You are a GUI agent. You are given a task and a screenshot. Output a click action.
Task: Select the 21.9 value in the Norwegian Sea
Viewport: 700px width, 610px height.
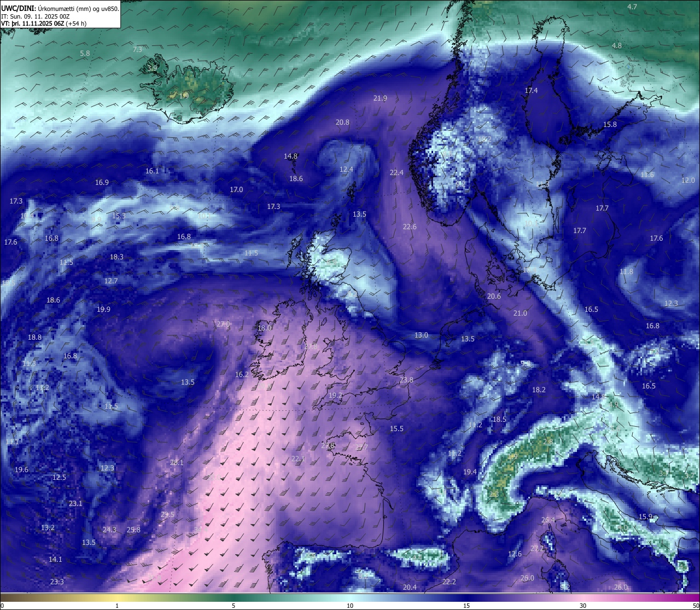pyautogui.click(x=380, y=98)
